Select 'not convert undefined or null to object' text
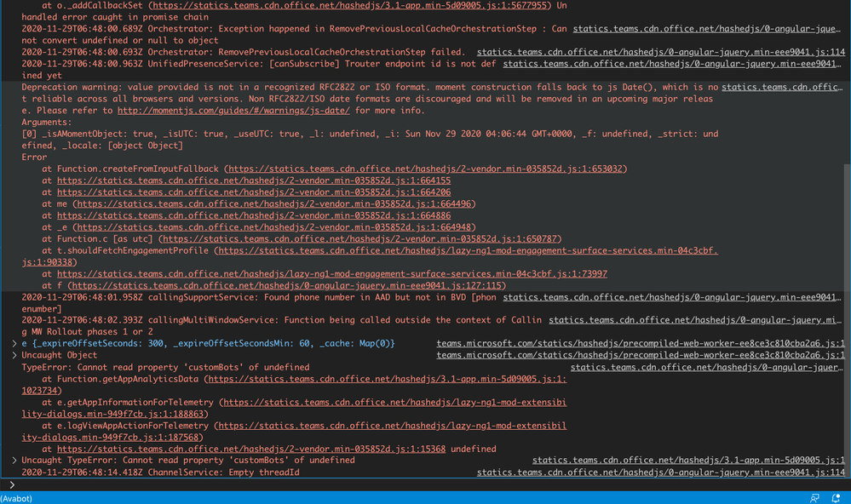Viewport: 851px width, 504px height. coord(120,41)
